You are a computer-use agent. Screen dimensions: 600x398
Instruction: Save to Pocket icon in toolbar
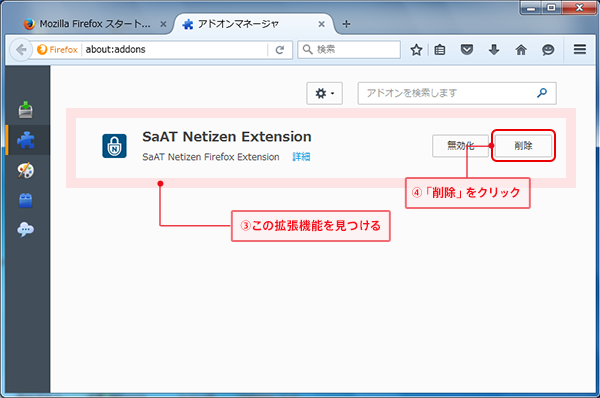pos(466,50)
